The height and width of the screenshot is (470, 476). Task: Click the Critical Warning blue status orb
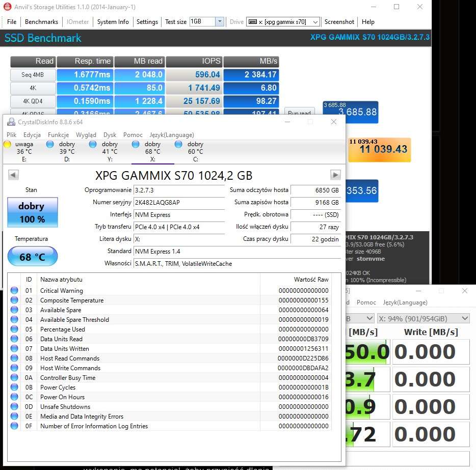(x=14, y=291)
